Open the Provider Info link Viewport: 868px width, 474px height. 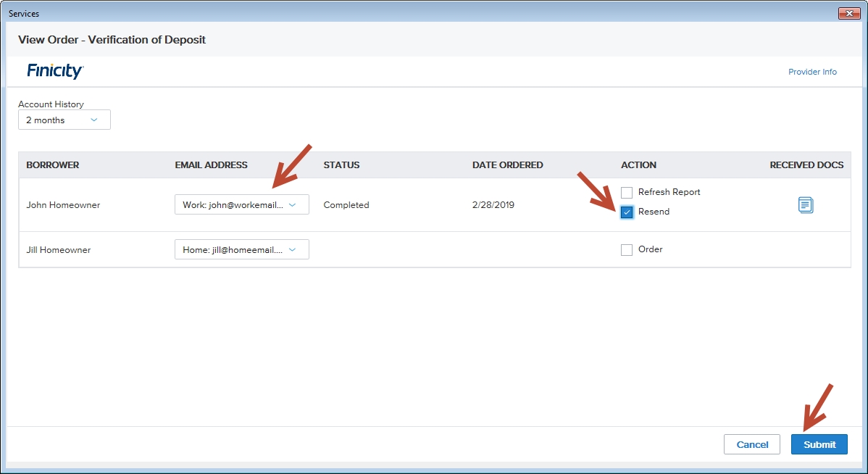[x=812, y=72]
